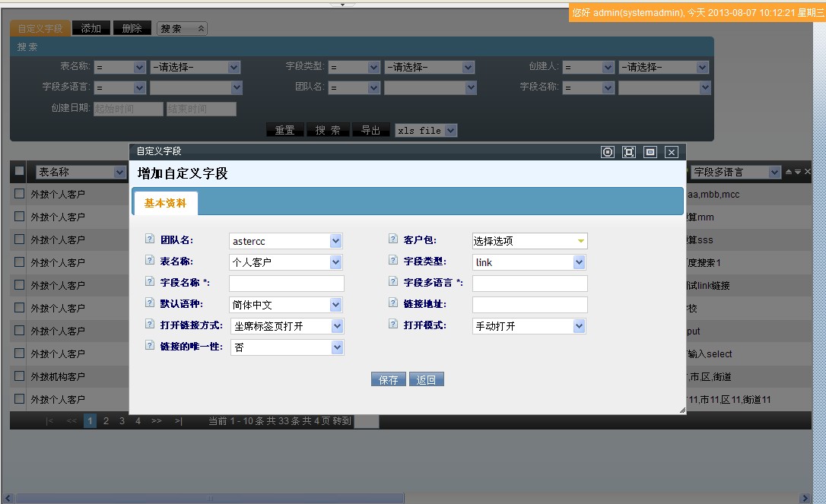Click help icon beside 客户包 label
Viewport: 826px width, 504px height.
tap(392, 239)
